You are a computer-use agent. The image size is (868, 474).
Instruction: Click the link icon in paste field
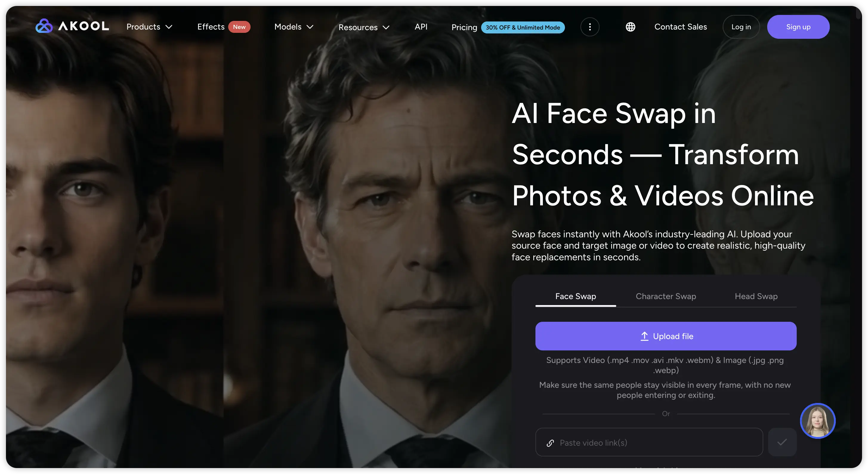[550, 443]
